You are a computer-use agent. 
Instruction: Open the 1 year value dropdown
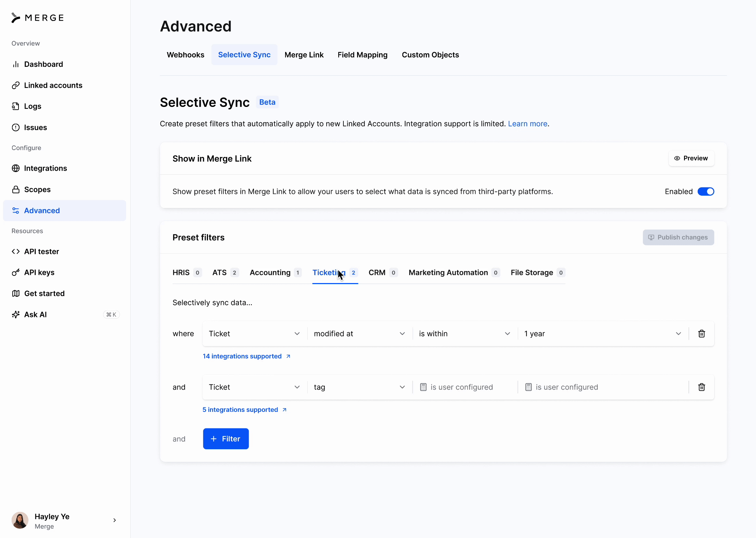pos(603,334)
